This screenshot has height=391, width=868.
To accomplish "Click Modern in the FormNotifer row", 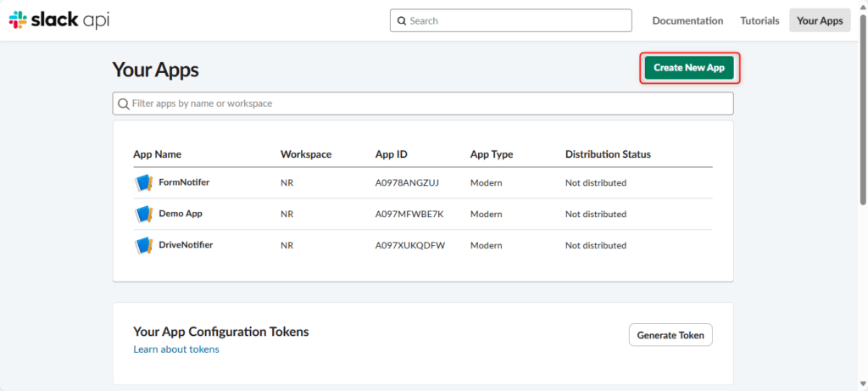I will 486,182.
